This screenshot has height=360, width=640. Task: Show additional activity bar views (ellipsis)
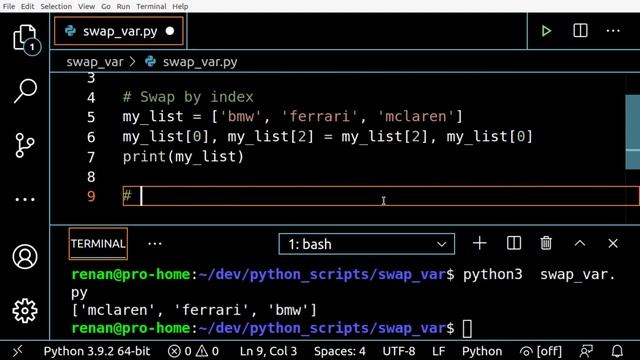[x=25, y=200]
